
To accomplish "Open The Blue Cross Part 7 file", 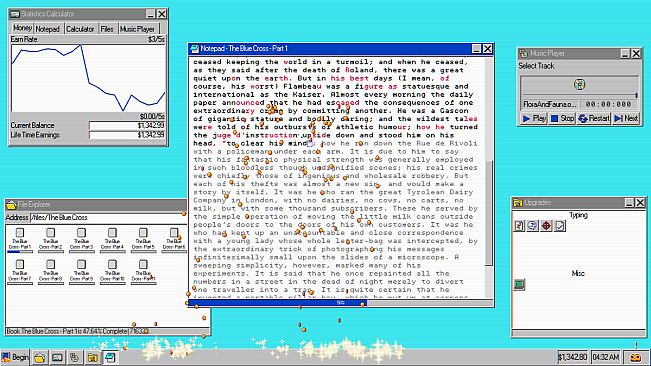I will point(20,271).
